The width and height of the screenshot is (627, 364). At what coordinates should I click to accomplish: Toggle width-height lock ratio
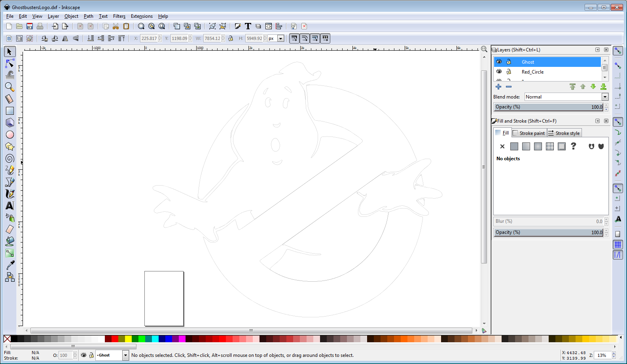231,38
